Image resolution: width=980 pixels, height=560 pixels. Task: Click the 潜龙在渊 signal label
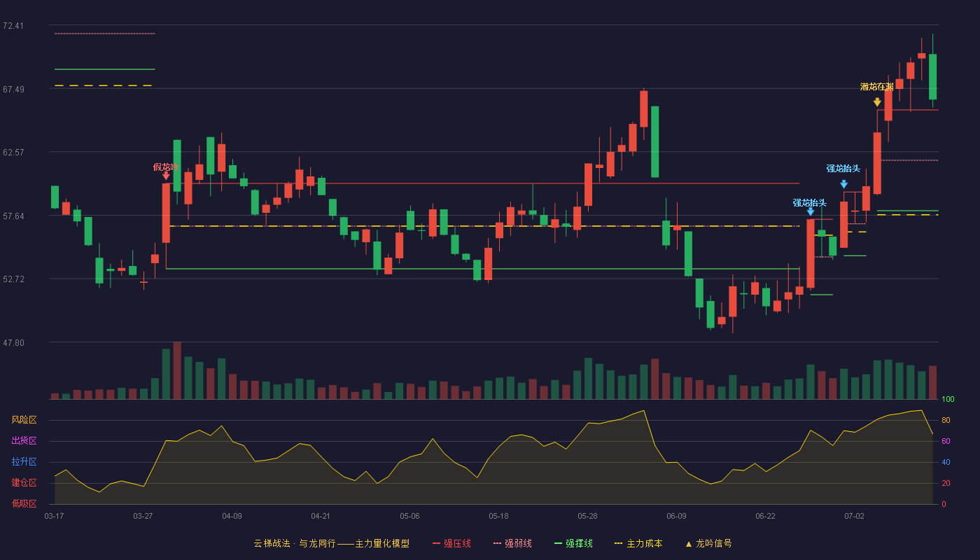[x=877, y=87]
